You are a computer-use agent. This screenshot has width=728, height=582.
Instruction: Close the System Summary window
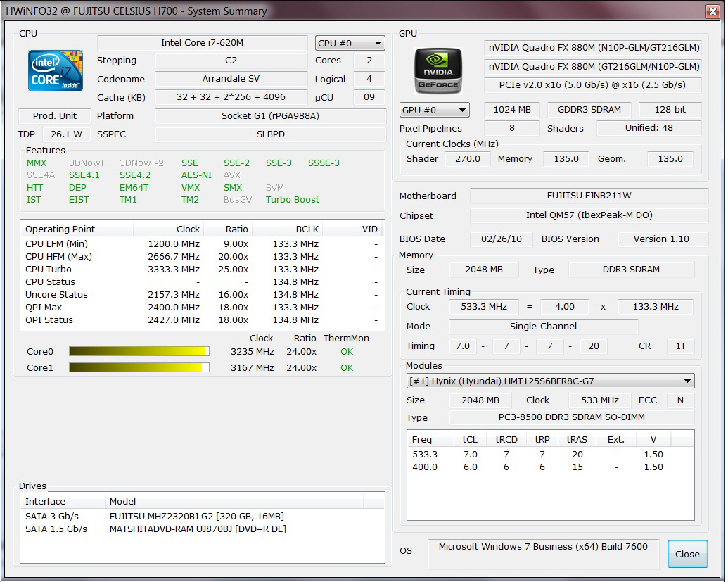(713, 12)
